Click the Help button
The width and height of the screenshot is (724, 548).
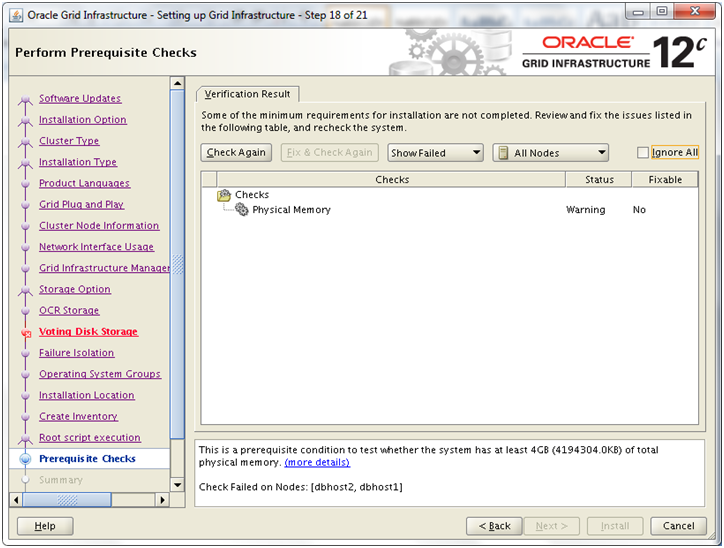point(45,526)
